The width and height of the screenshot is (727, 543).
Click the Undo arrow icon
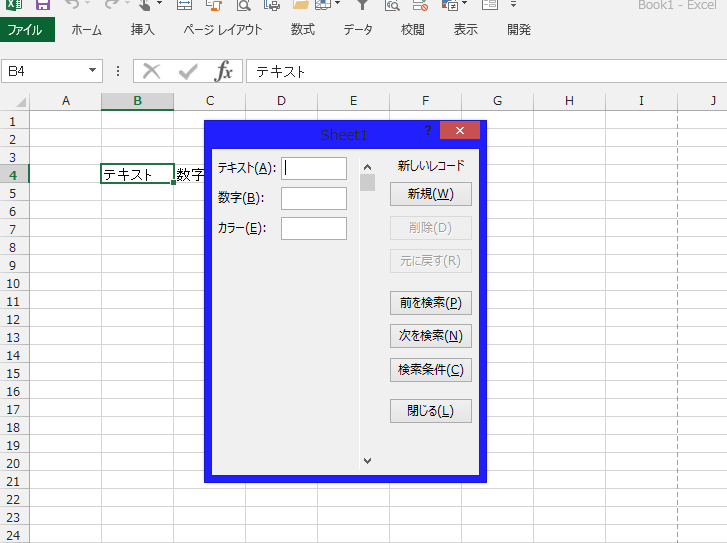[x=72, y=4]
